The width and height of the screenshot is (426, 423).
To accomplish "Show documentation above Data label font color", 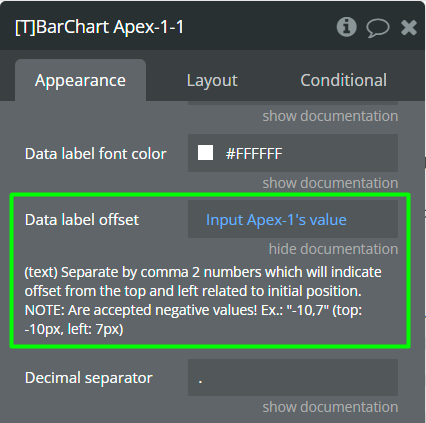I will pyautogui.click(x=330, y=116).
